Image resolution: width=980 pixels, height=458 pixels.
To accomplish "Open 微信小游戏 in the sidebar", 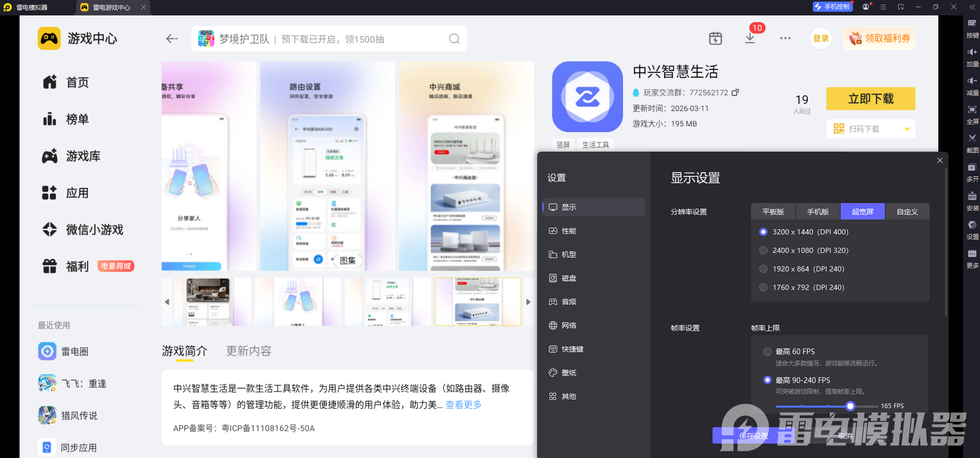I will 83,230.
